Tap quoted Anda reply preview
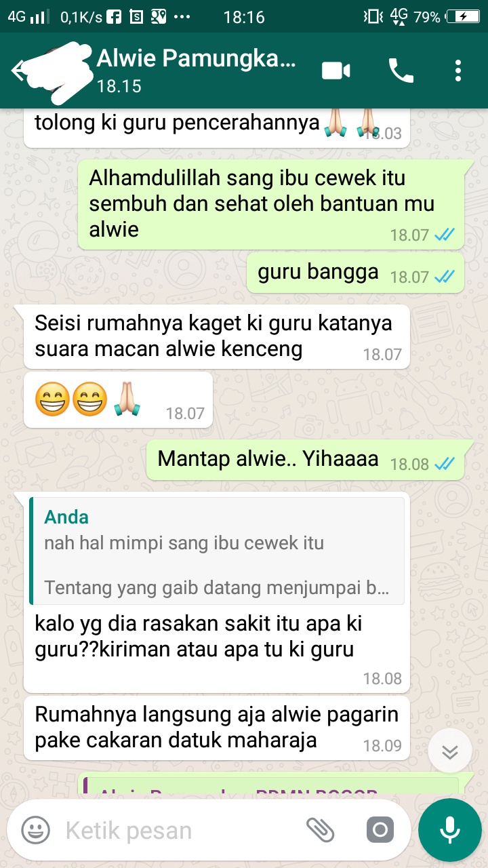The image size is (488, 868). (x=217, y=551)
